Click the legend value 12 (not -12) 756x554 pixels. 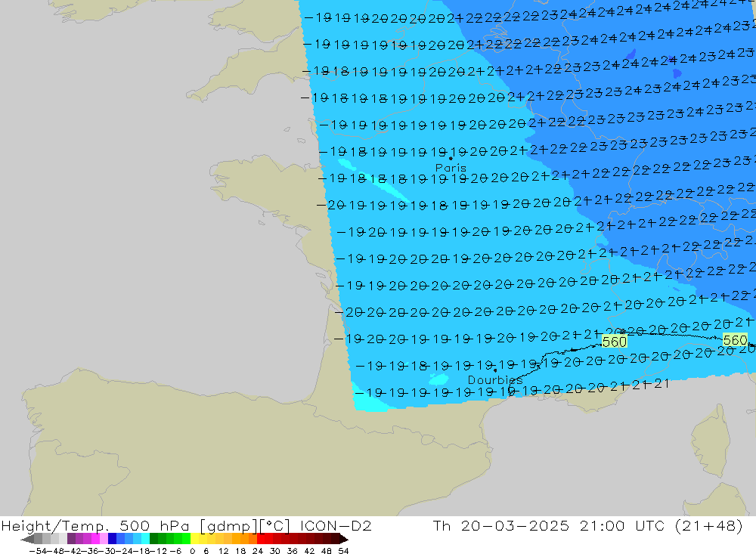click(223, 551)
